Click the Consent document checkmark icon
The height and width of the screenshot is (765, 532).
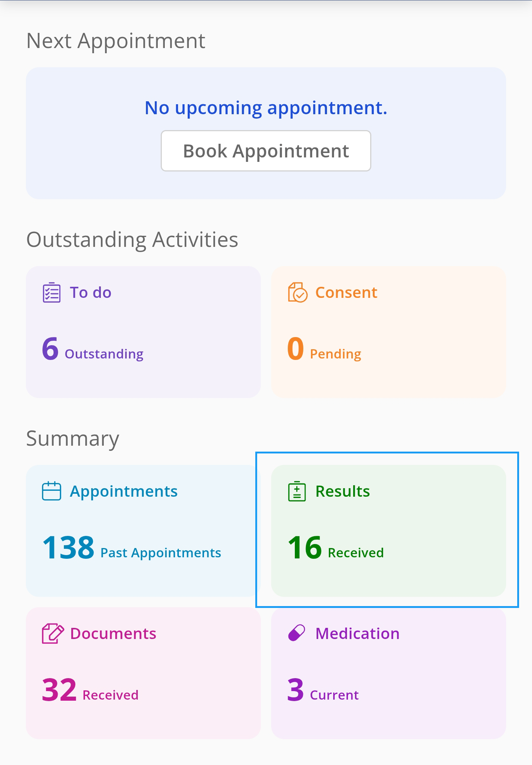(x=297, y=293)
